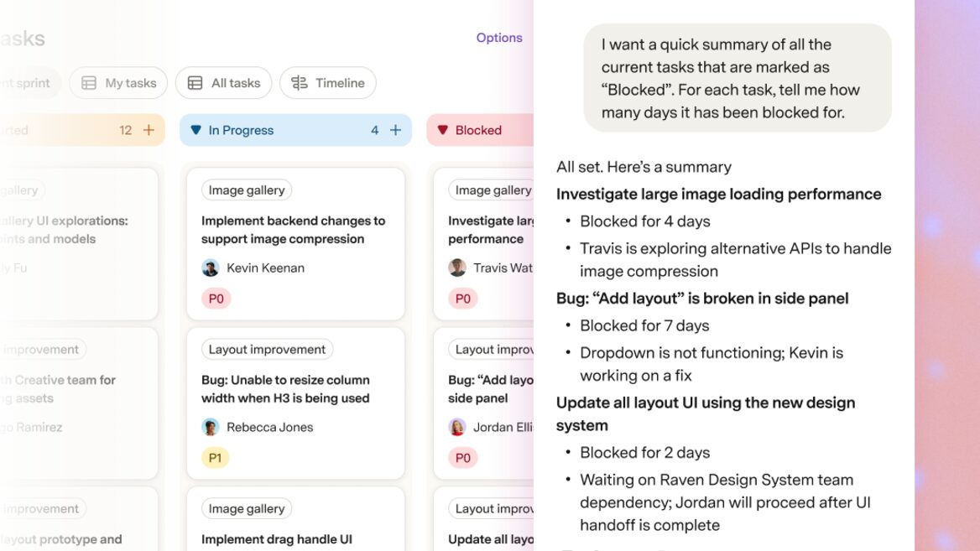Click the In Progress count 4
This screenshot has height=551, width=980.
pos(374,130)
